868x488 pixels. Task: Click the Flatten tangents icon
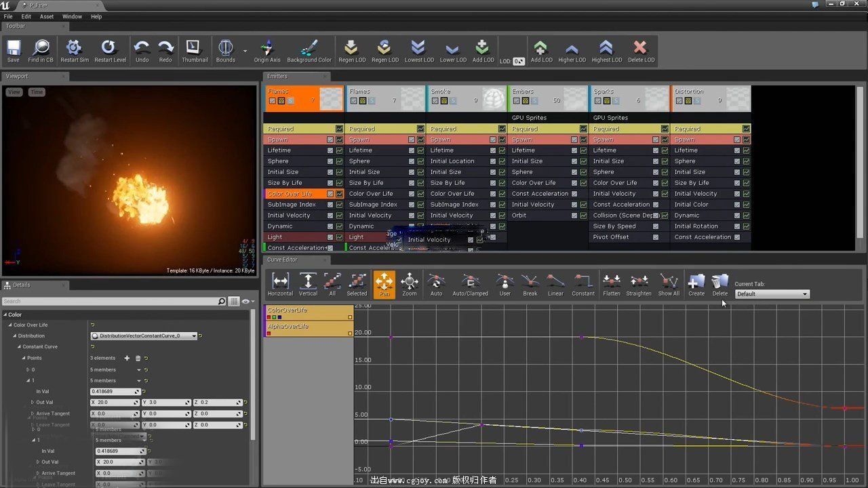612,285
